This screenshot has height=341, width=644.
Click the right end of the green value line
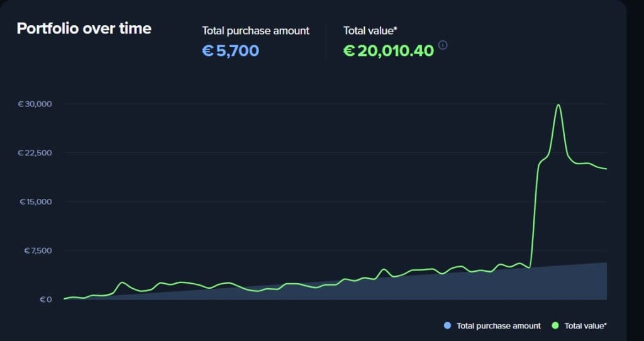coord(606,169)
